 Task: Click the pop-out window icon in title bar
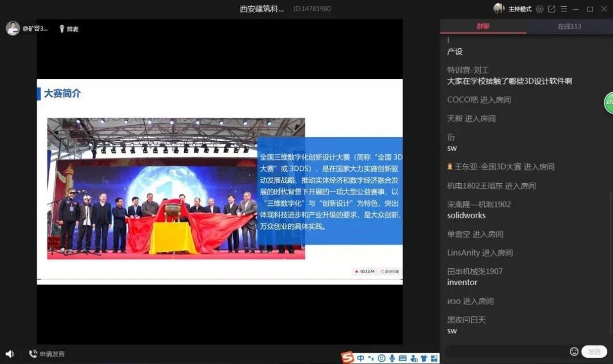552,9
